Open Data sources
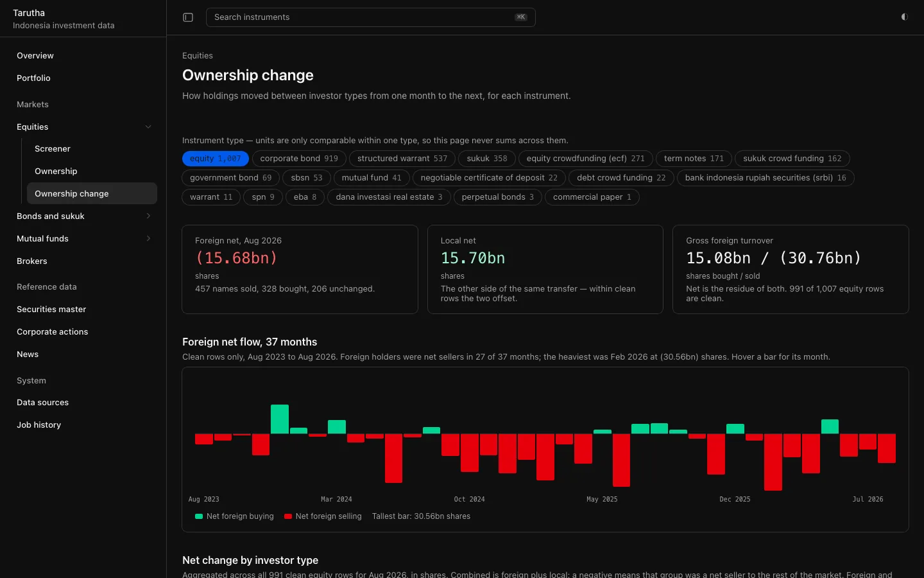 point(83,403)
